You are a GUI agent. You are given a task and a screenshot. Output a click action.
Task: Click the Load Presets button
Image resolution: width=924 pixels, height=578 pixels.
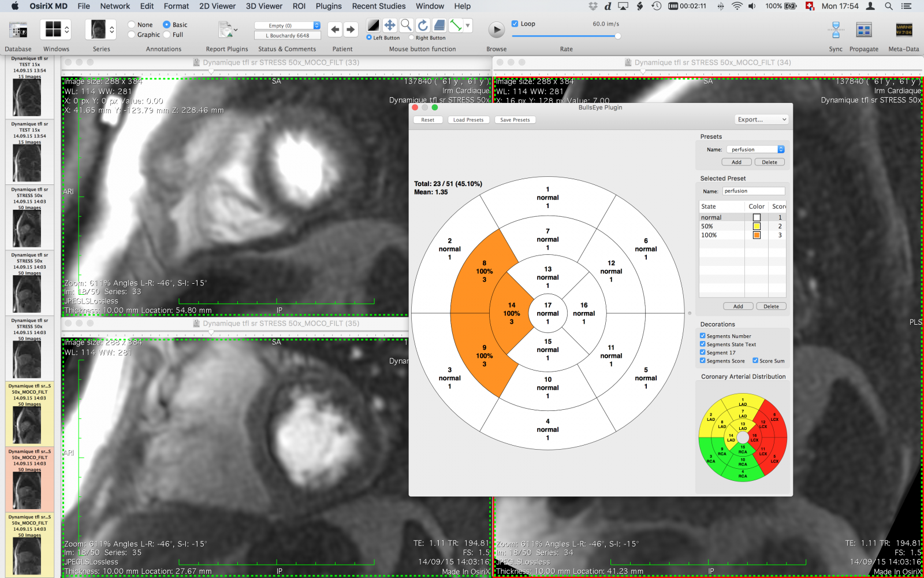click(x=468, y=120)
